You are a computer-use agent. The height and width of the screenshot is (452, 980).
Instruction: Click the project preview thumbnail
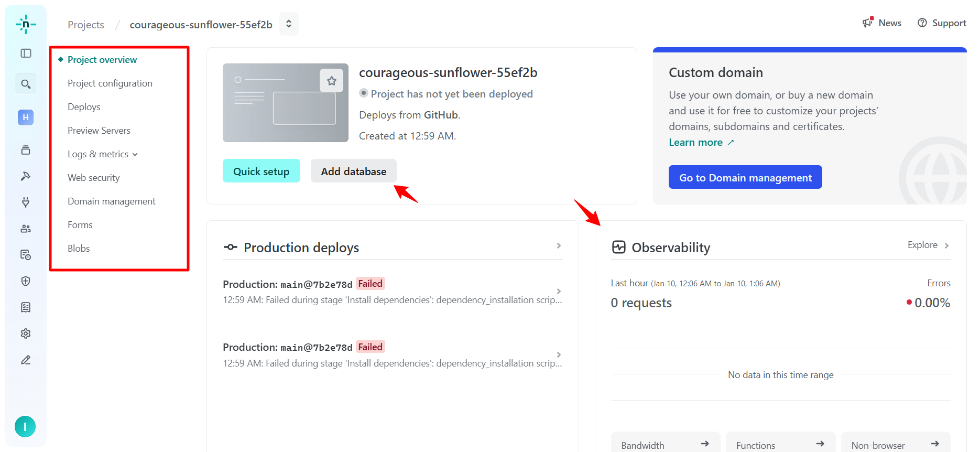pyautogui.click(x=286, y=103)
